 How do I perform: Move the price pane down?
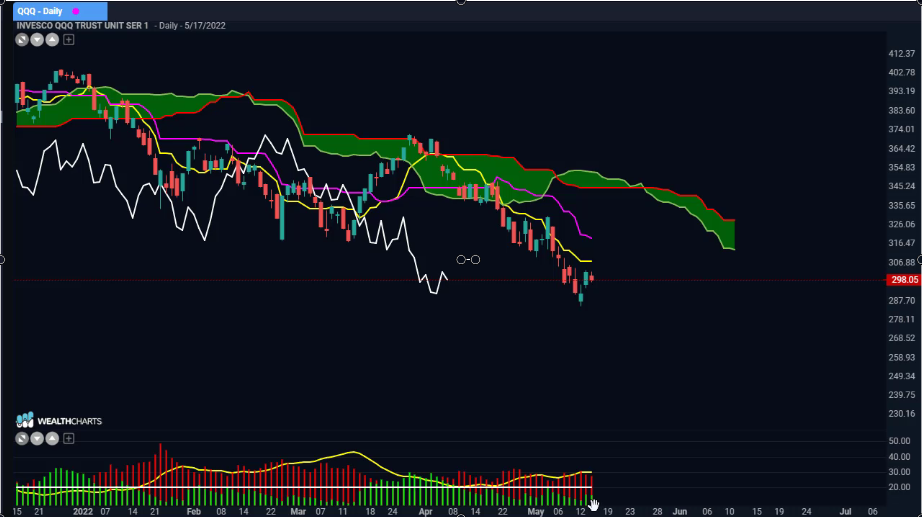click(x=37, y=40)
